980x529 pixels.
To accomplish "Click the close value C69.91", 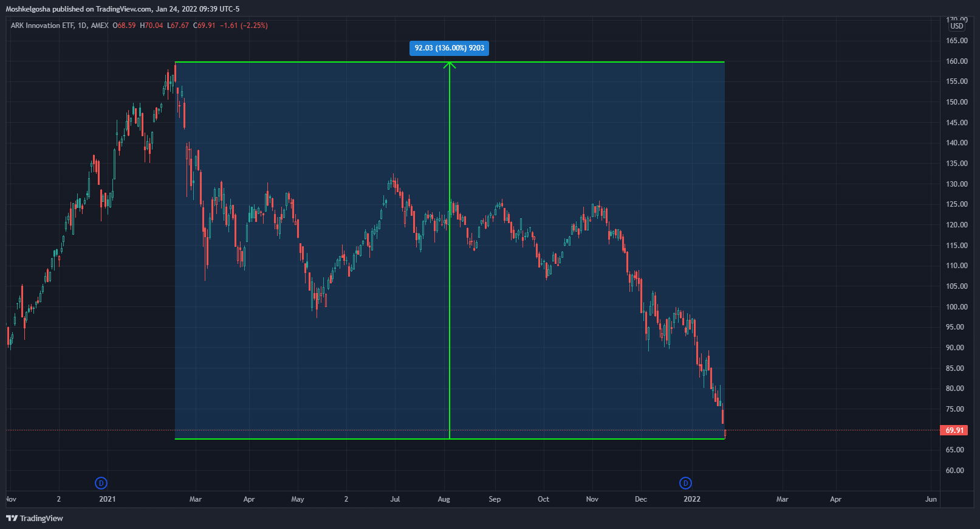I will point(204,26).
